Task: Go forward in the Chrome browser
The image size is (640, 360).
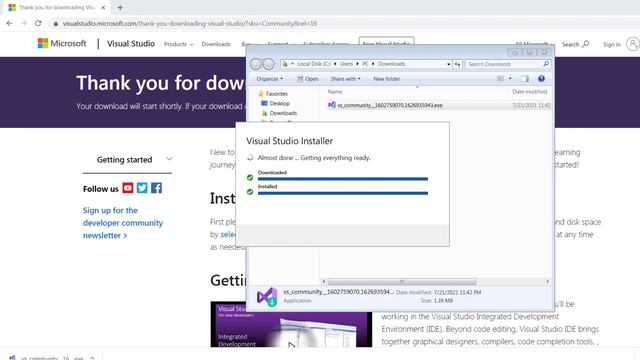Action: point(24,23)
